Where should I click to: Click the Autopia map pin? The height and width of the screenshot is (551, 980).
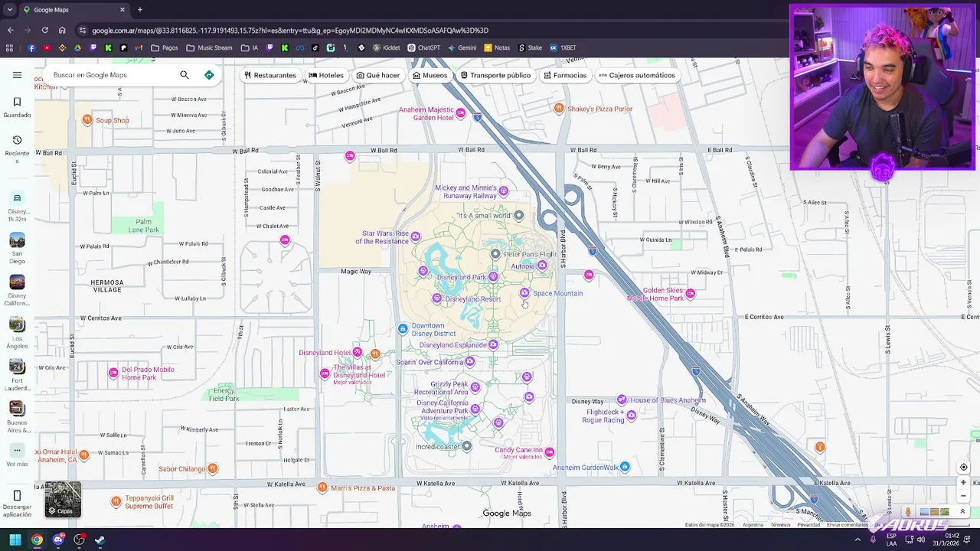pos(542,266)
